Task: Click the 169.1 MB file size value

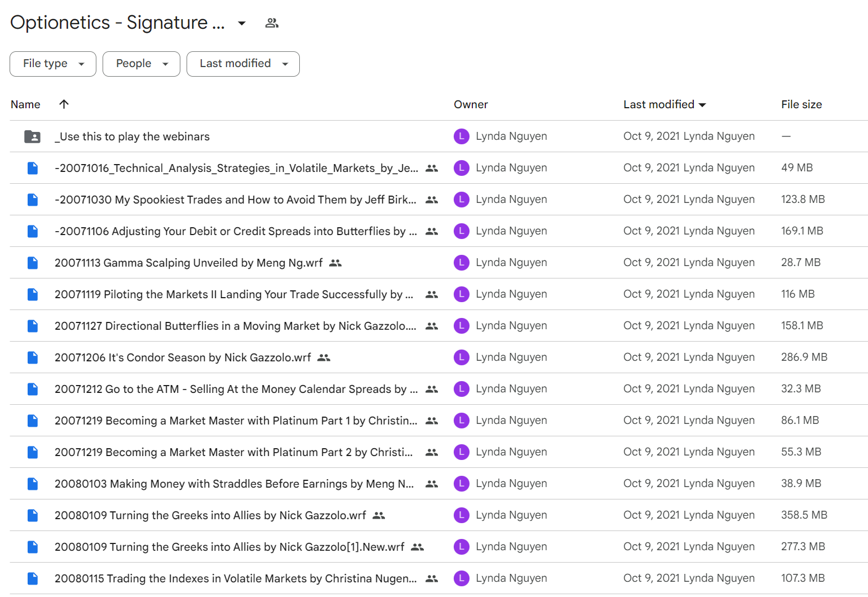Action: pos(802,231)
